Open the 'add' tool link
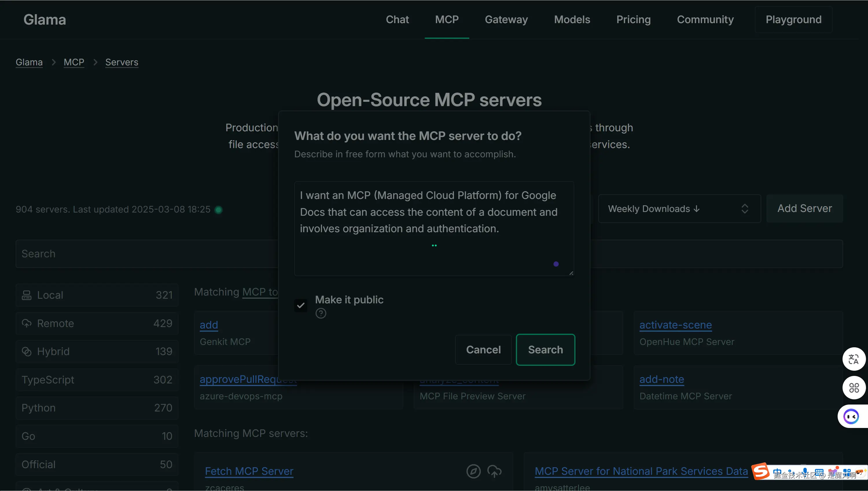 click(209, 325)
